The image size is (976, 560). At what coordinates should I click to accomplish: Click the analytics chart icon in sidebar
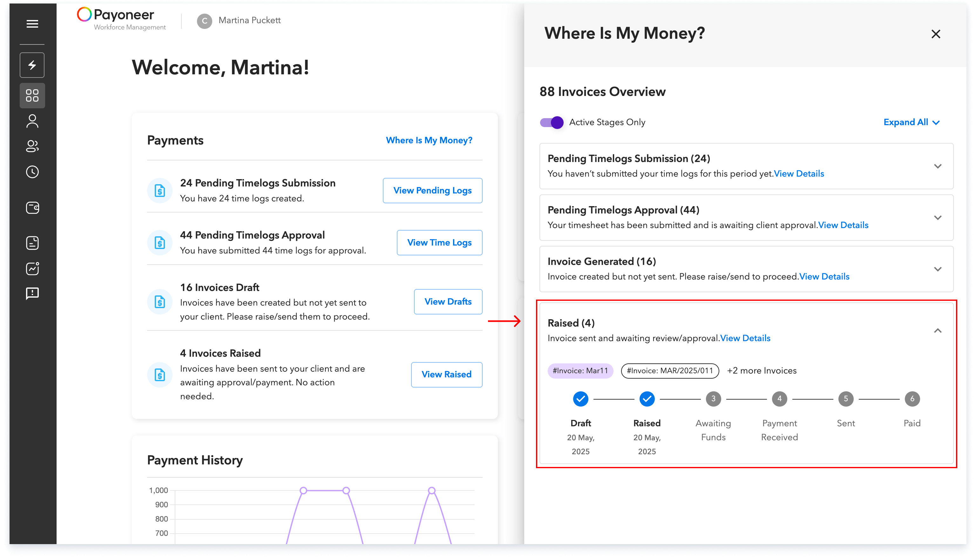(32, 268)
